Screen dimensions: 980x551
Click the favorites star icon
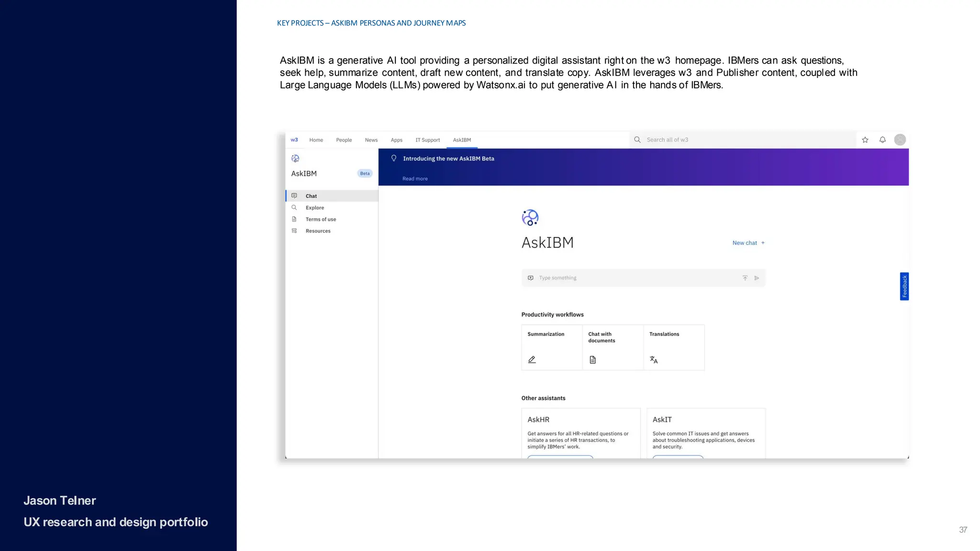[x=865, y=140]
